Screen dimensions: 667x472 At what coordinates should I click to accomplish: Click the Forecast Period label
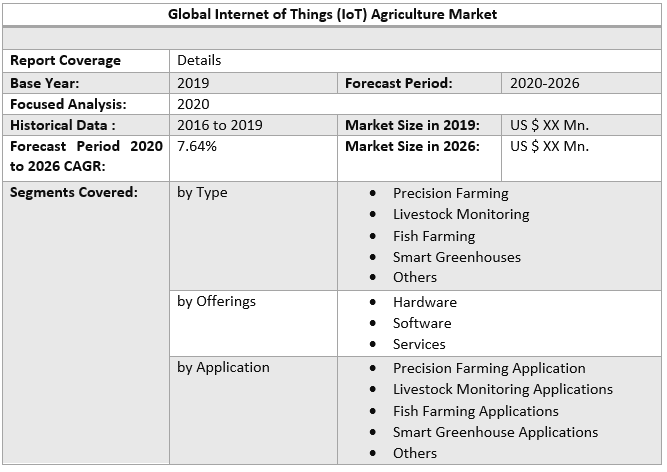click(x=398, y=83)
